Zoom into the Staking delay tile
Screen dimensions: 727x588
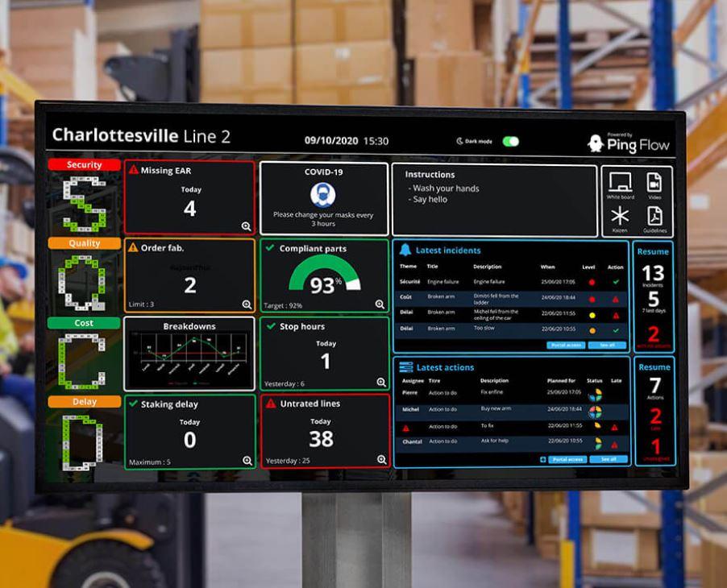coord(247,461)
